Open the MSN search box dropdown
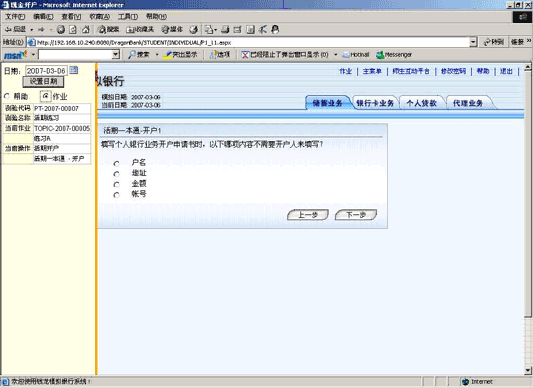Viewport: 533px width, 388px height. (x=116, y=54)
